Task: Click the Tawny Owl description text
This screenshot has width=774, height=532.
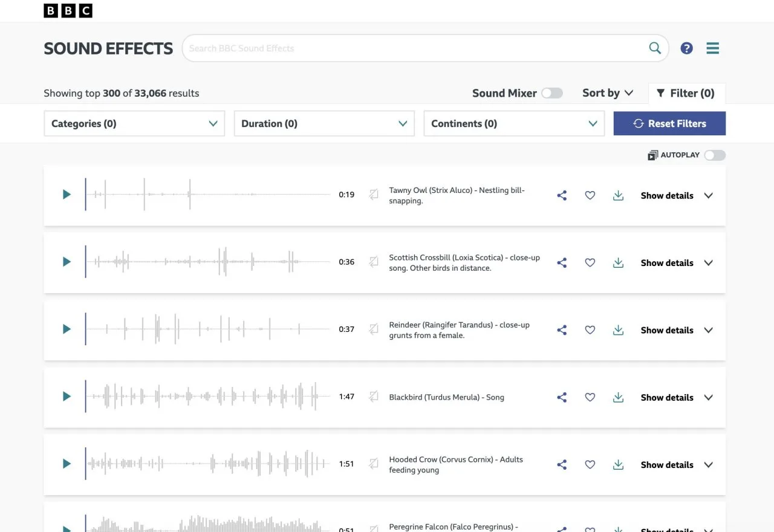Action: (457, 195)
